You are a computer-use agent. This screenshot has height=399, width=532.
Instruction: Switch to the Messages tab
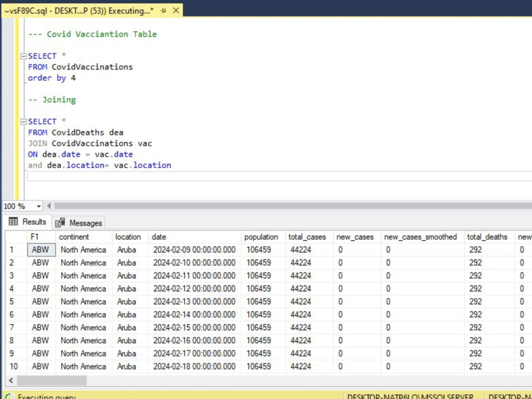[79, 223]
